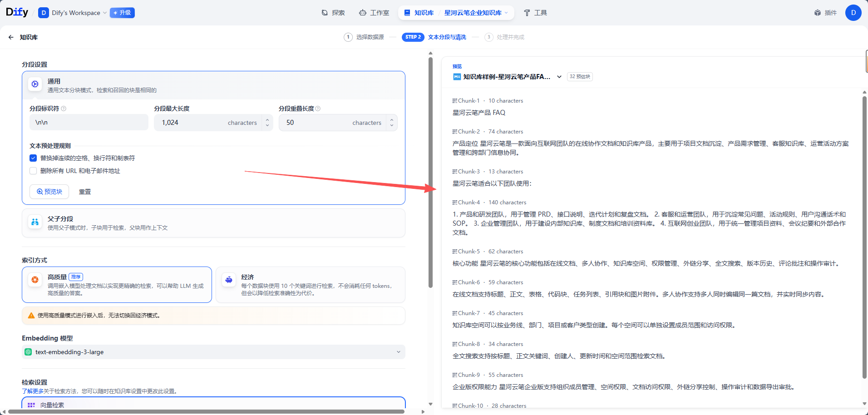Click the info icon next to 分段重叠长度
The image size is (868, 415).
click(318, 109)
